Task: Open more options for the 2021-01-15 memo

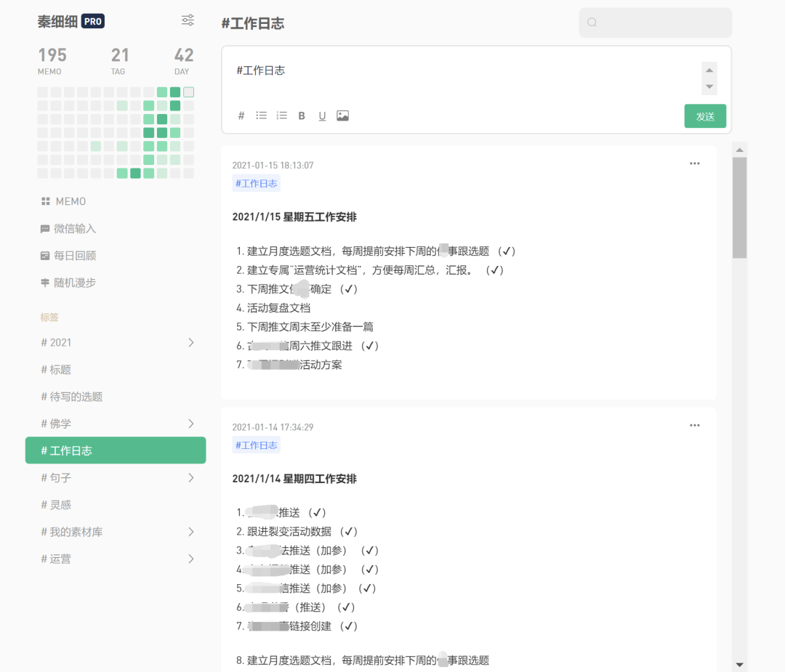Action: click(694, 163)
